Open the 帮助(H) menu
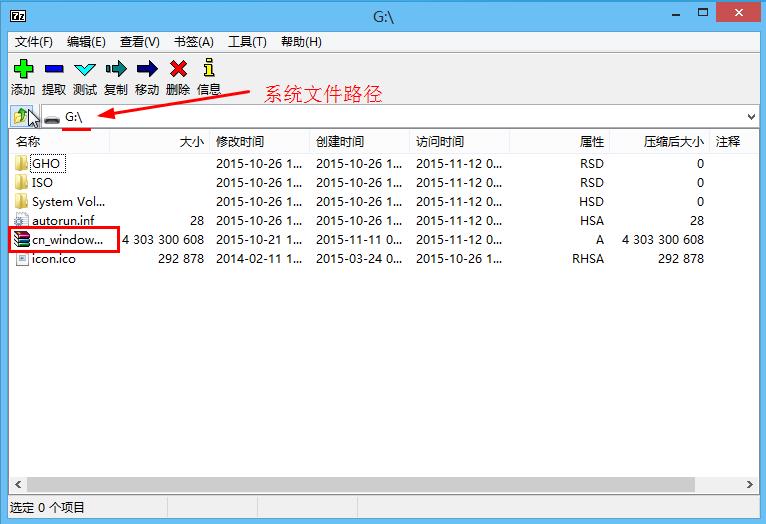The width and height of the screenshot is (766, 524). pos(301,42)
